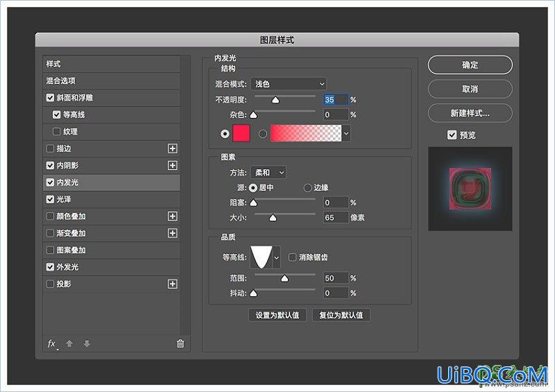Open the 混合模式 dropdown showing 浅色
555x392 pixels.
[x=289, y=84]
